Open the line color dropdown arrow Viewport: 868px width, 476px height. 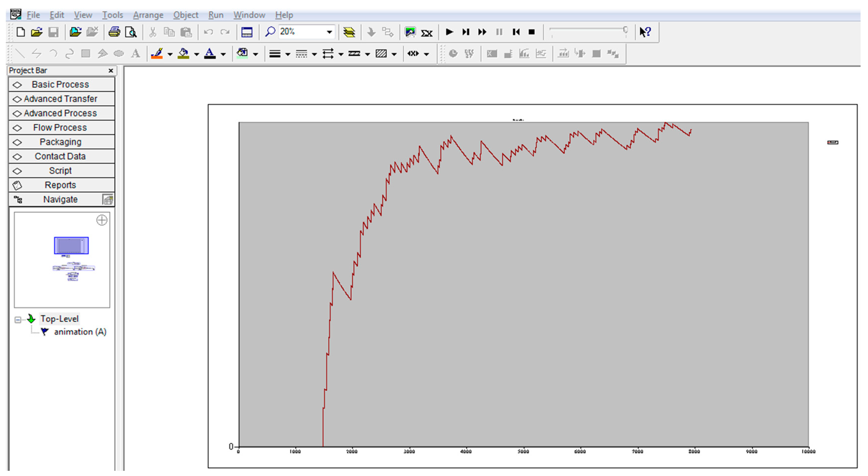pos(170,54)
